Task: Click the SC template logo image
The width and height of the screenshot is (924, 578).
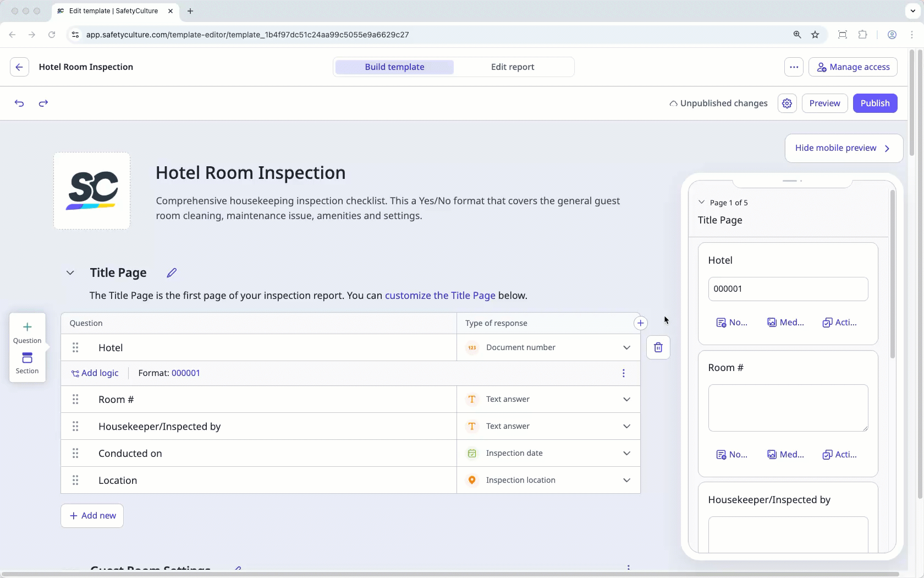Action: (x=92, y=191)
